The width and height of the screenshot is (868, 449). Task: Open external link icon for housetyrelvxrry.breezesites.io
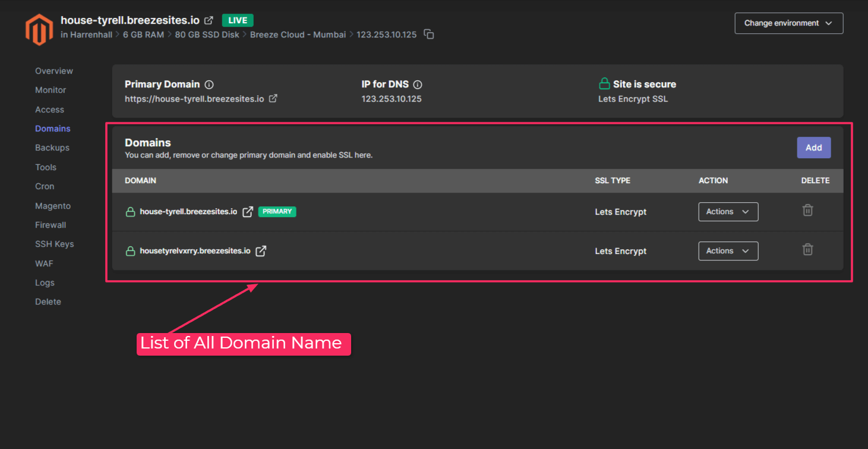(261, 251)
